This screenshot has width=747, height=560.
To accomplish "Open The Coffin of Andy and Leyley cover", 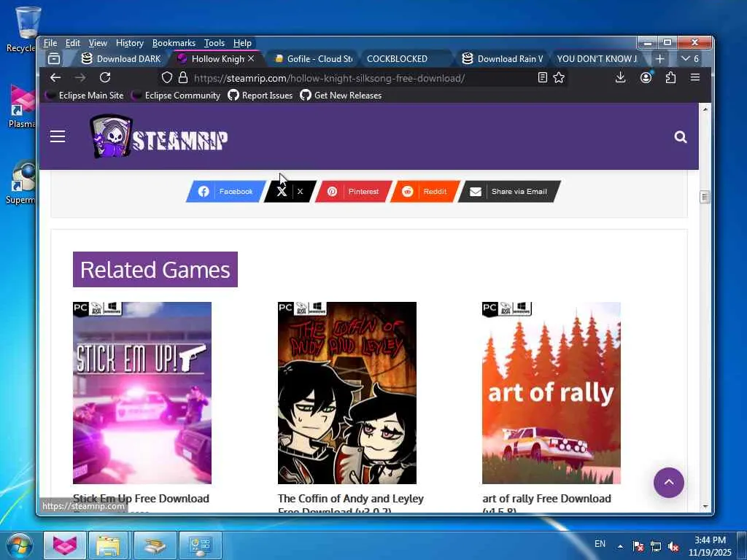I will tap(347, 393).
